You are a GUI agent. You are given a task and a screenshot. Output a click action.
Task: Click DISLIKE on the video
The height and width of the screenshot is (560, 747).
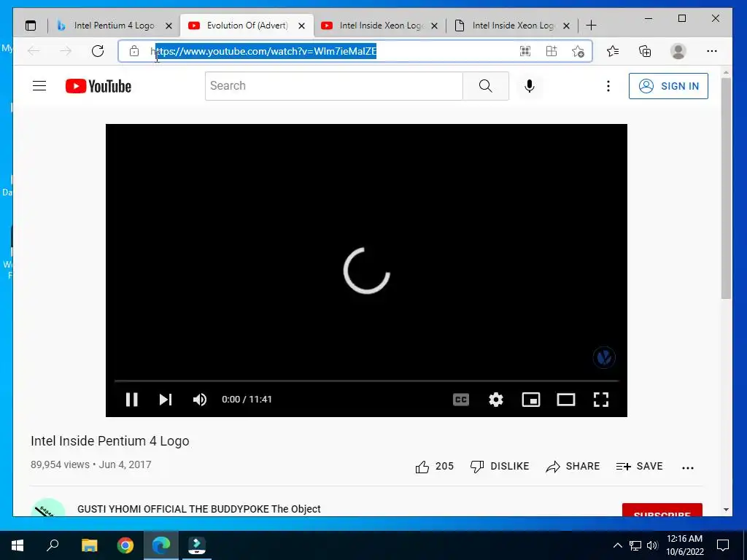click(x=500, y=466)
